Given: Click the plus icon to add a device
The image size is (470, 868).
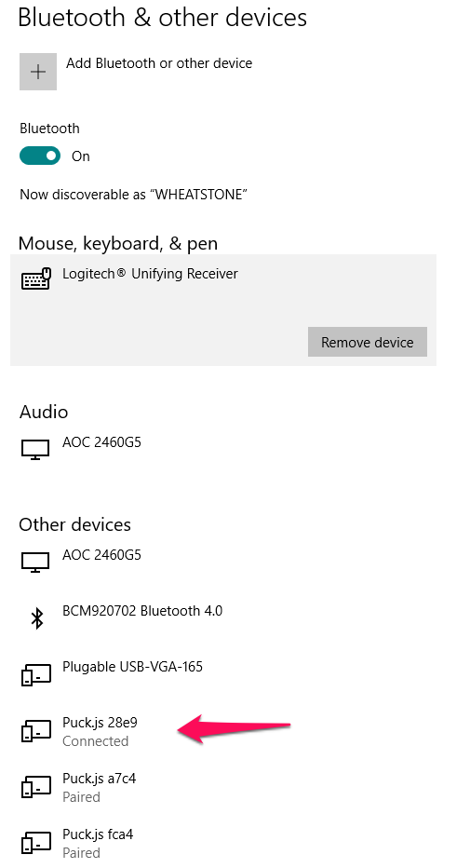Looking at the screenshot, I should [x=38, y=72].
